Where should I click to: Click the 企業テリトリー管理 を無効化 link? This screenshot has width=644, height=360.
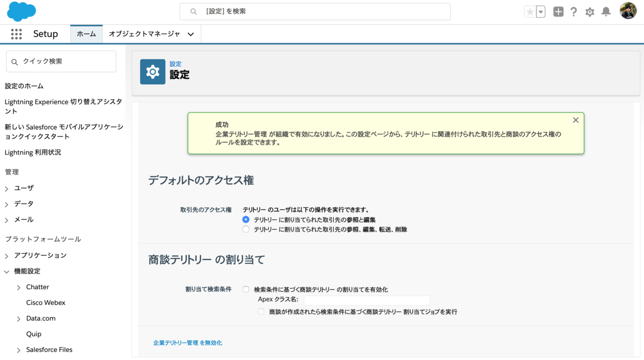(187, 342)
